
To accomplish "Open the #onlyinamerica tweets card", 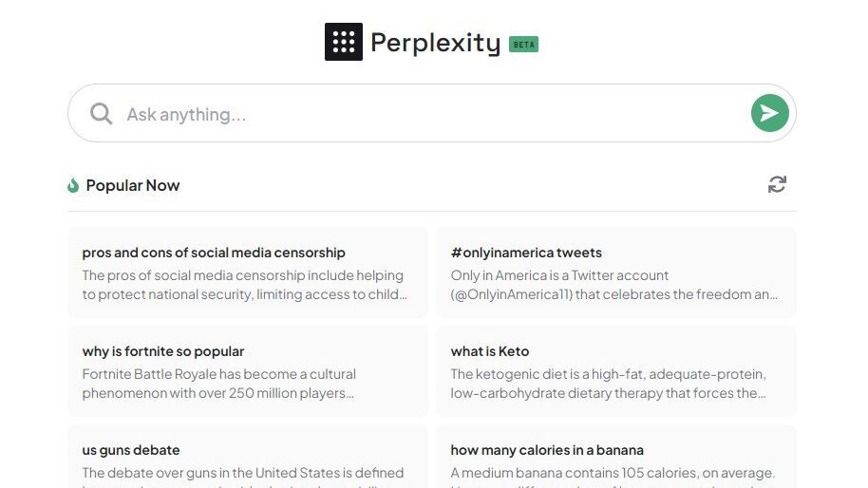I will click(x=526, y=253).
